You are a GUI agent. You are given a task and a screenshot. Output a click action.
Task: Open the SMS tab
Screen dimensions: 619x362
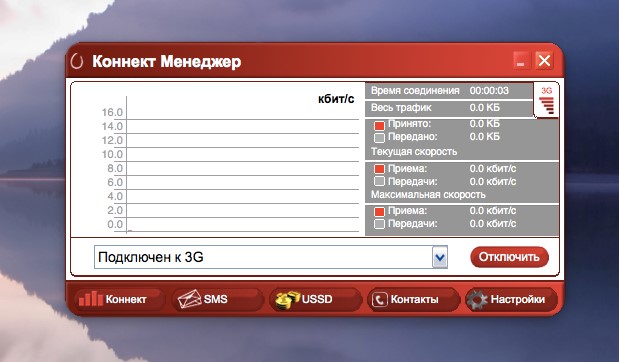tap(218, 299)
